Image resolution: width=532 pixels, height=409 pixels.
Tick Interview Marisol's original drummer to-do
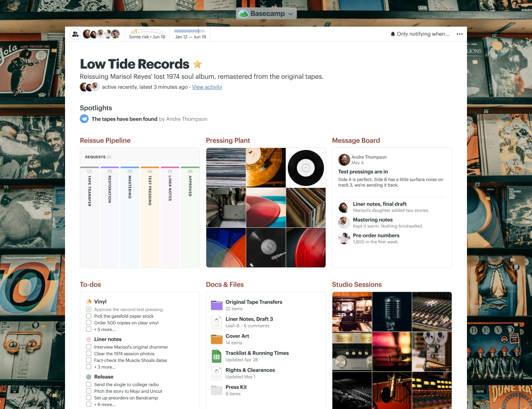point(89,347)
